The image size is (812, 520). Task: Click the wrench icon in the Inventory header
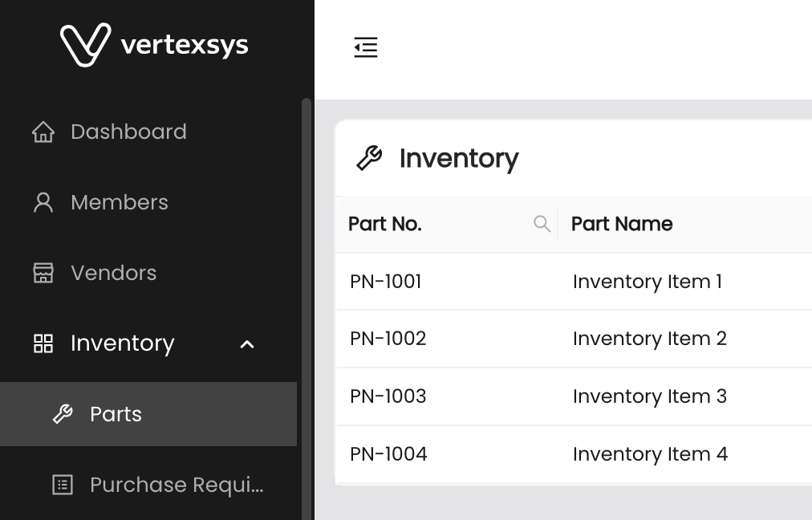(367, 158)
